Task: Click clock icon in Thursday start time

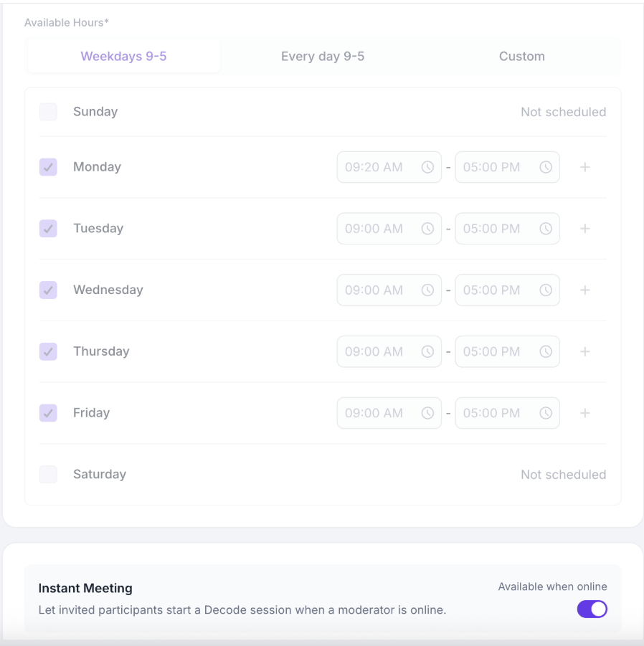Action: (x=427, y=351)
